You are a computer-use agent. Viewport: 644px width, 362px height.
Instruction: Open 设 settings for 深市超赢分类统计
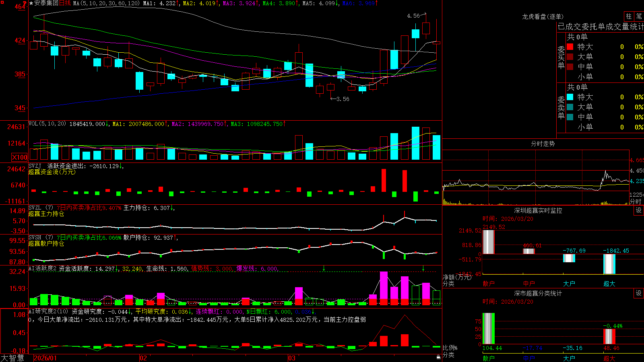point(639,293)
